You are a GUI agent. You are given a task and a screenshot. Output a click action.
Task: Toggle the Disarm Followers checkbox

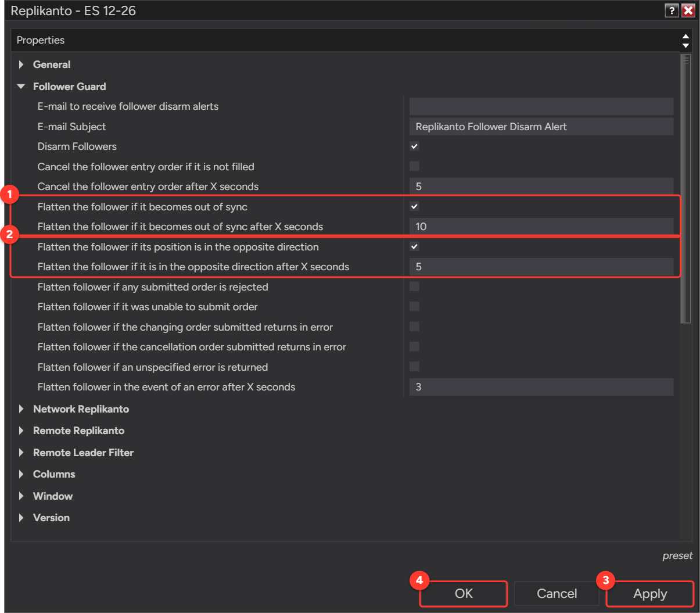(414, 146)
